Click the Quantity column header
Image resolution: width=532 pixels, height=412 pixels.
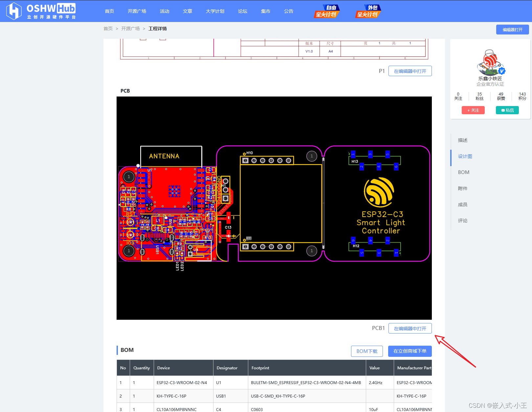pyautogui.click(x=142, y=368)
